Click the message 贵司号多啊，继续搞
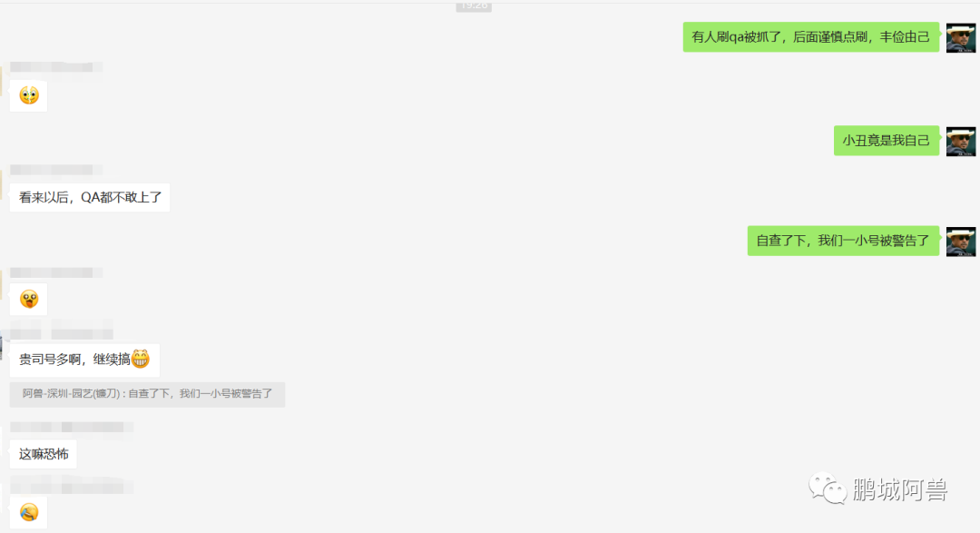The width and height of the screenshot is (980, 533). [x=85, y=360]
